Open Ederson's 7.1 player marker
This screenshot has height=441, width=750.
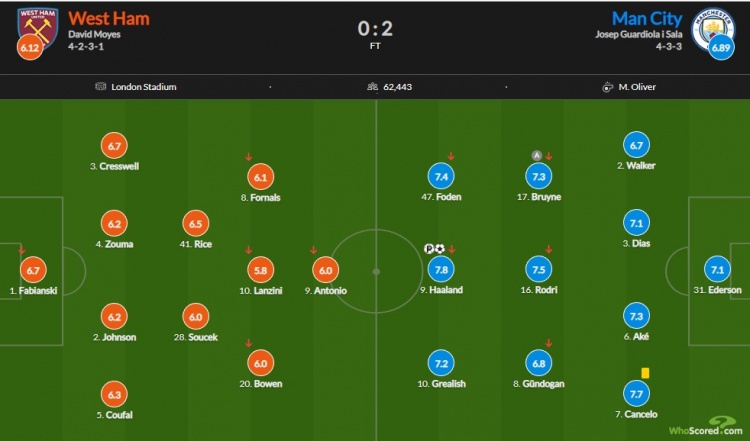[717, 270]
